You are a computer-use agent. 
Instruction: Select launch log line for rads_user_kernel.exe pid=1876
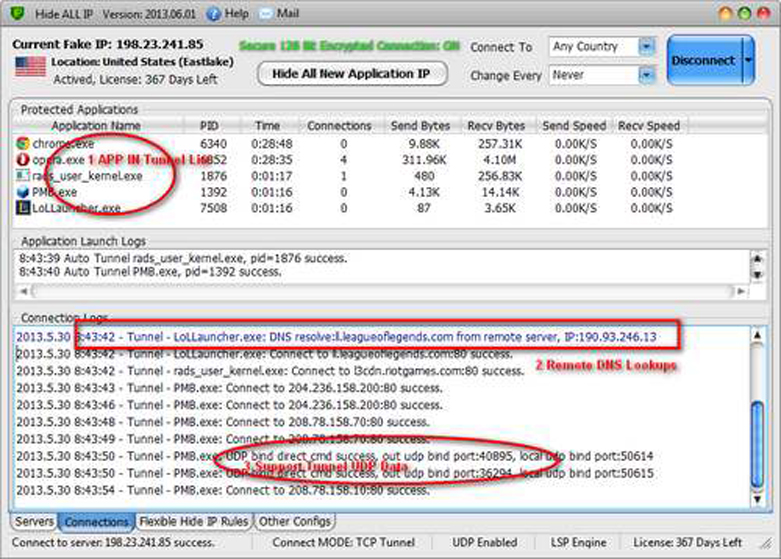click(x=183, y=259)
